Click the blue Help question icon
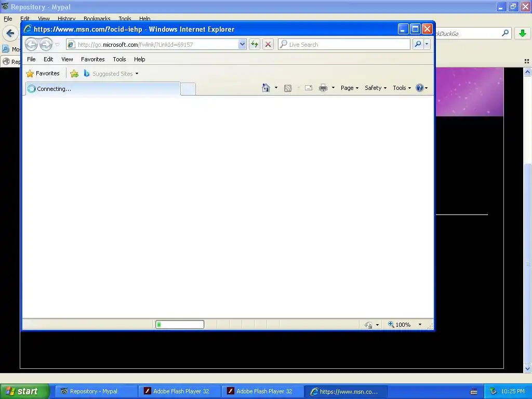This screenshot has height=399, width=532. coord(420,88)
